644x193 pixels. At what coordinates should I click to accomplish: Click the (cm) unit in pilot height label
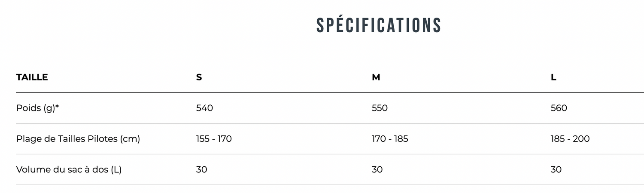coord(130,139)
